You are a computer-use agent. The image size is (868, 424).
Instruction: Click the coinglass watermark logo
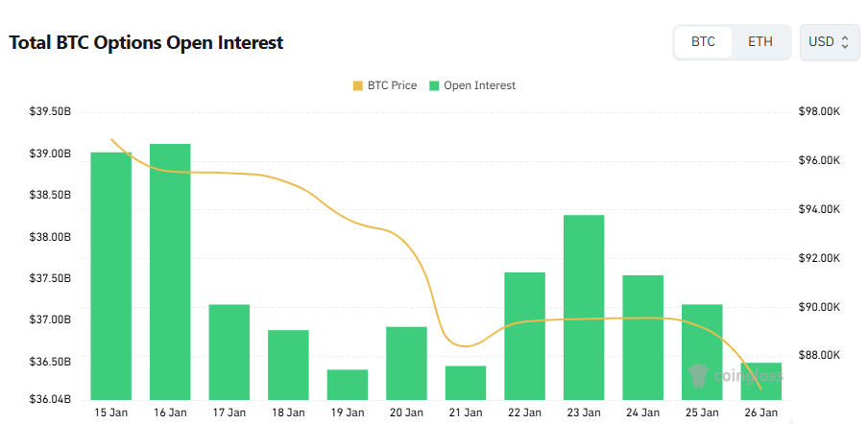click(x=735, y=375)
